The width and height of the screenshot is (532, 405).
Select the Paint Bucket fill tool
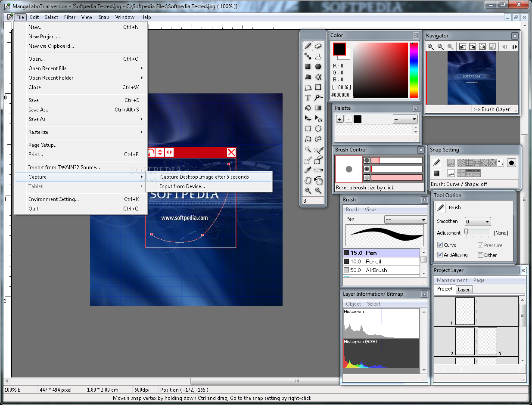[x=308, y=108]
